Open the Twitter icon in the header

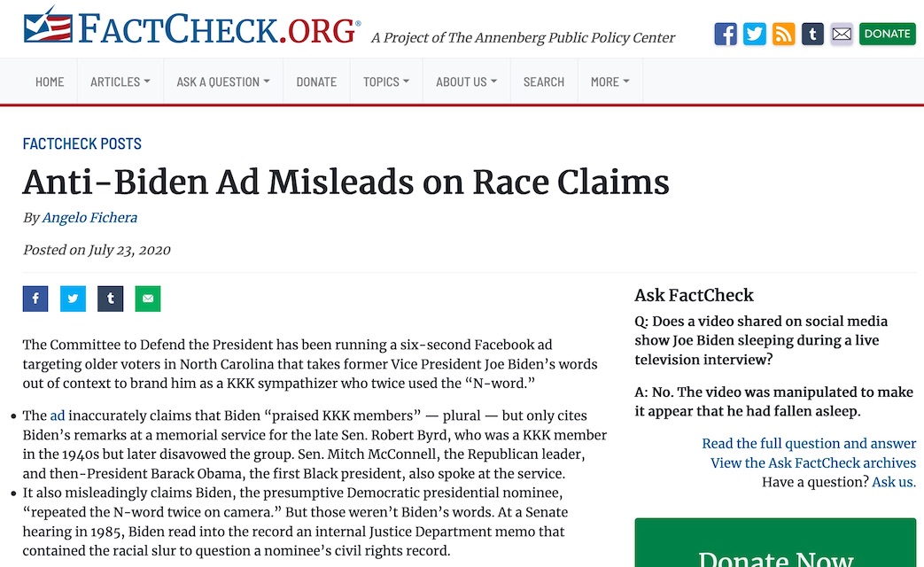[754, 35]
